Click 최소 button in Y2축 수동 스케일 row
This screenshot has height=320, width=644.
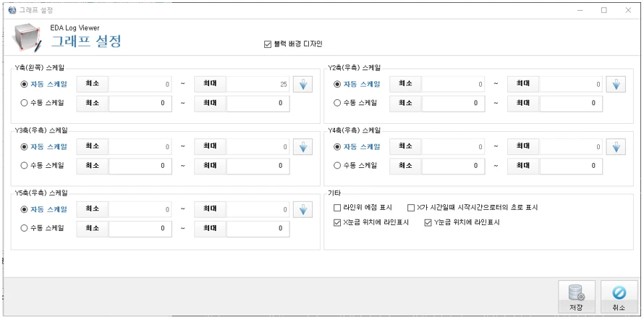pyautogui.click(x=405, y=104)
